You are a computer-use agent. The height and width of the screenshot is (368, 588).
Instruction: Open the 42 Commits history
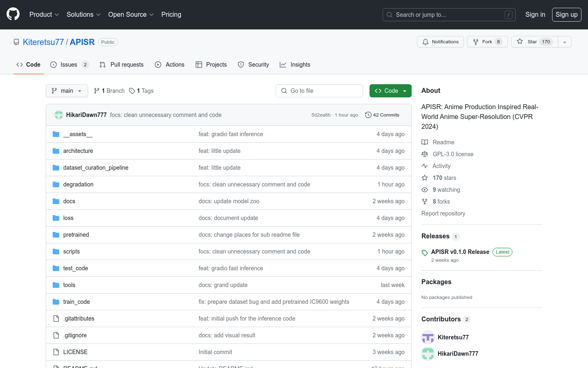coord(382,115)
